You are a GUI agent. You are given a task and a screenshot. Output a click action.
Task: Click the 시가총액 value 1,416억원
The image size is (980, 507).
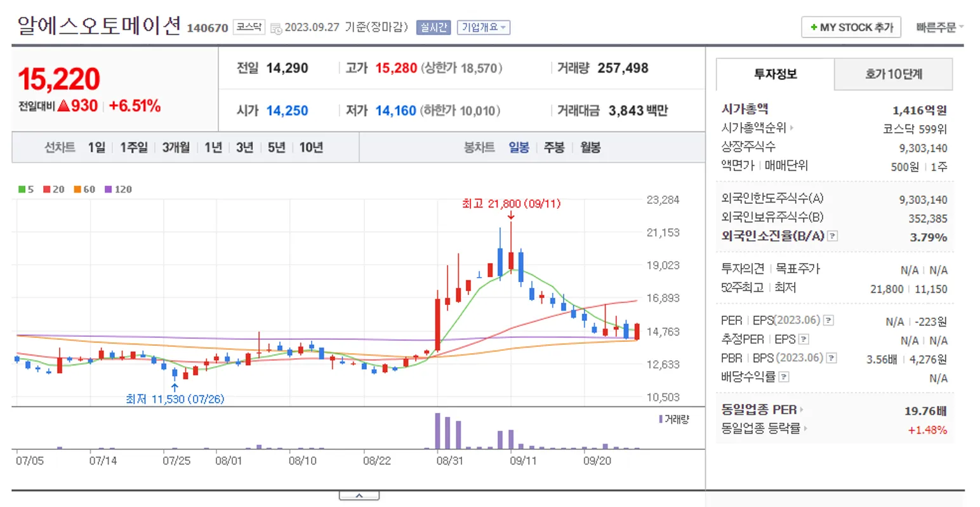(920, 110)
